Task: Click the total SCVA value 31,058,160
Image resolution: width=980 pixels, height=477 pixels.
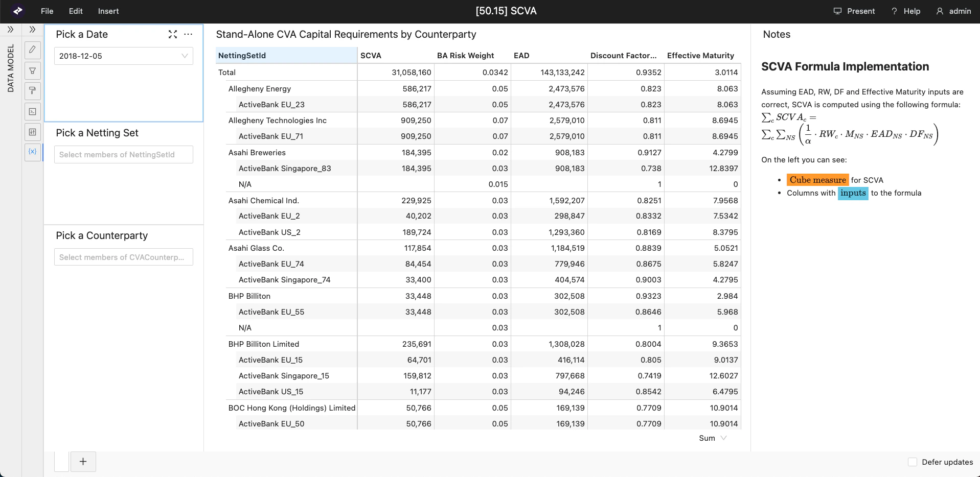Action: click(x=412, y=73)
